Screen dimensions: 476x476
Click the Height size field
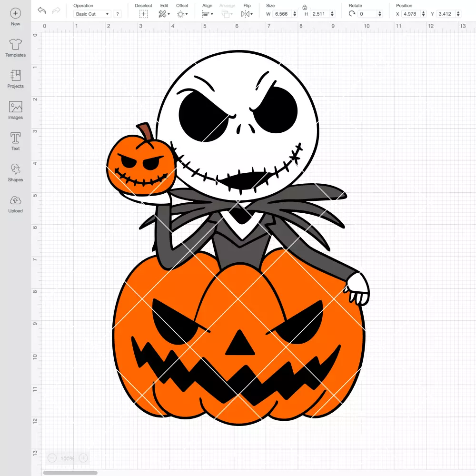320,14
